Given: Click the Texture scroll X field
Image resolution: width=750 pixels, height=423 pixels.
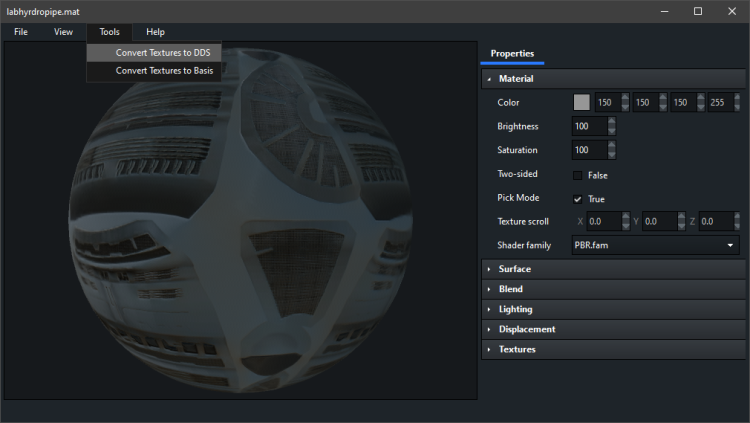Looking at the screenshot, I should (x=603, y=221).
